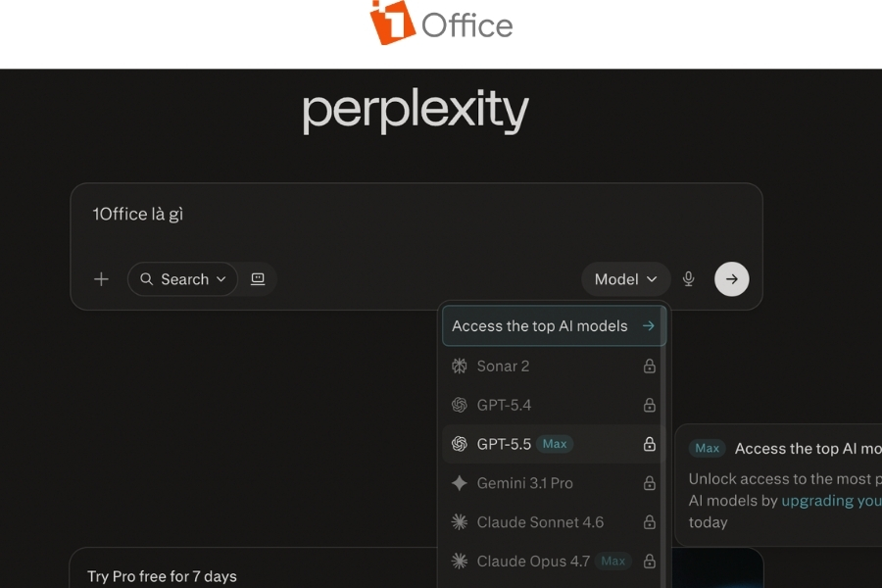This screenshot has height=588, width=882.
Task: Click the computer mode icon beside Search
Action: pyautogui.click(x=258, y=279)
